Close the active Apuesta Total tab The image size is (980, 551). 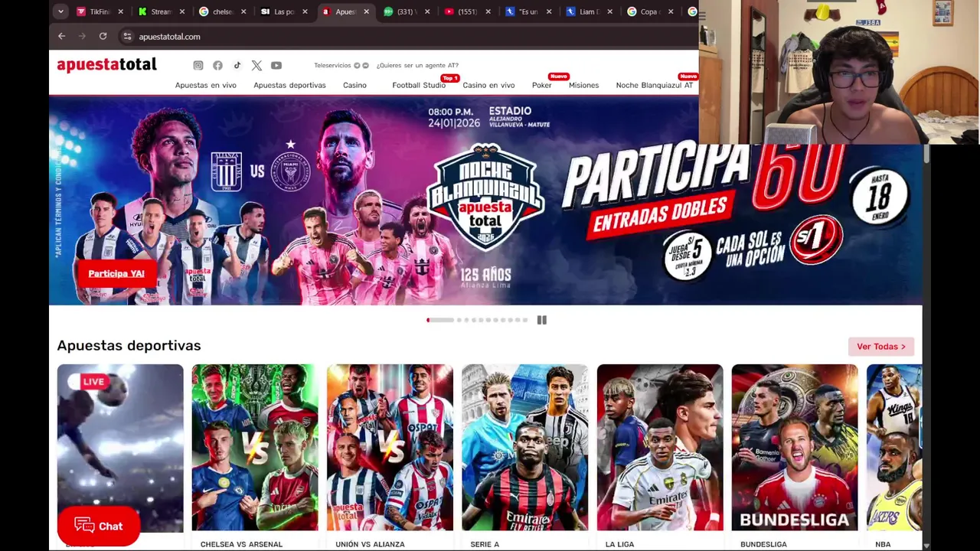(366, 11)
